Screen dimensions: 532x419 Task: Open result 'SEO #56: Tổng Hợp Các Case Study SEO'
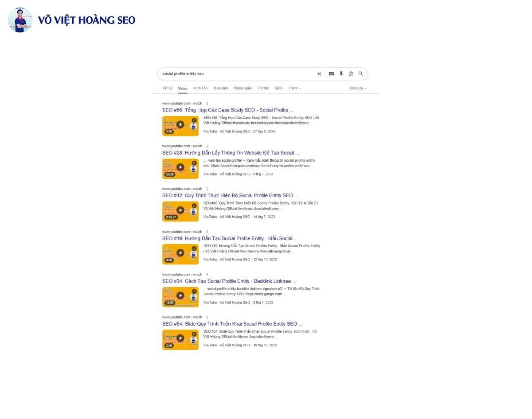228,110
